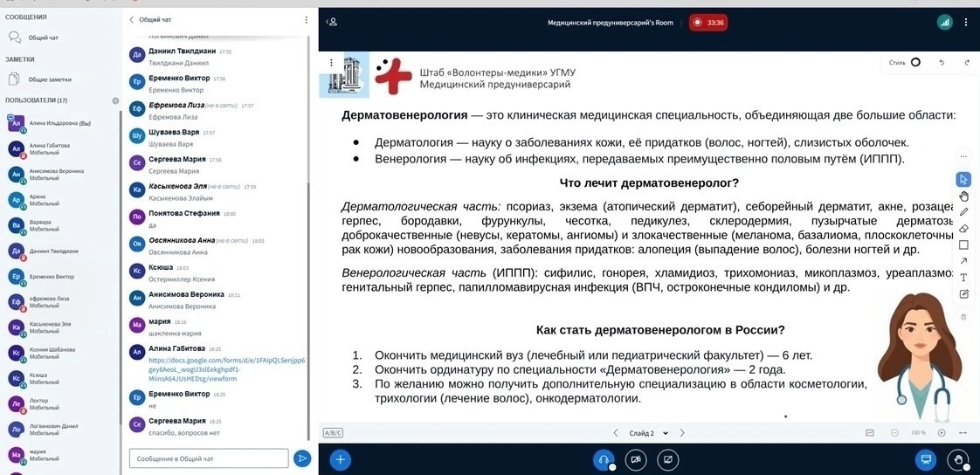This screenshot has height=475, width=980.
Task: Open the presentation options three-dot menu
Action: (x=331, y=63)
